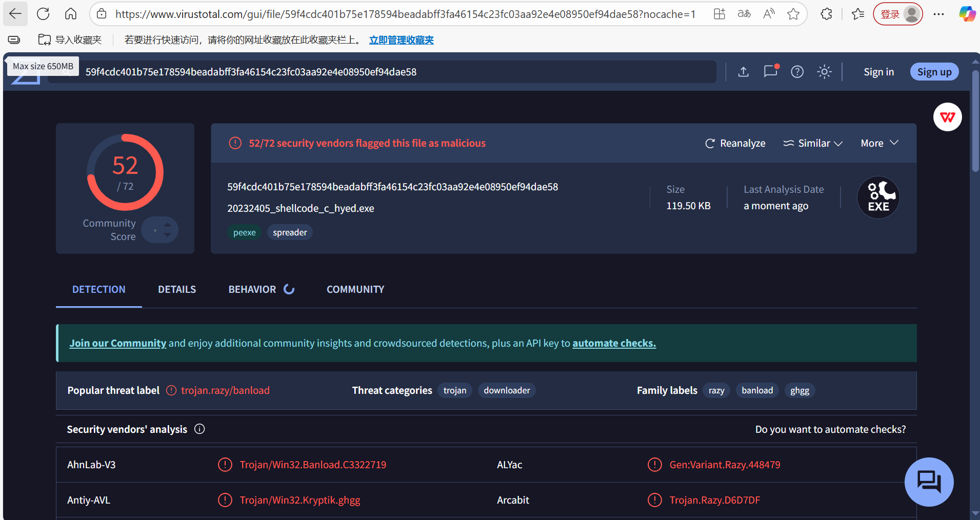Click the spreader tag

click(290, 232)
